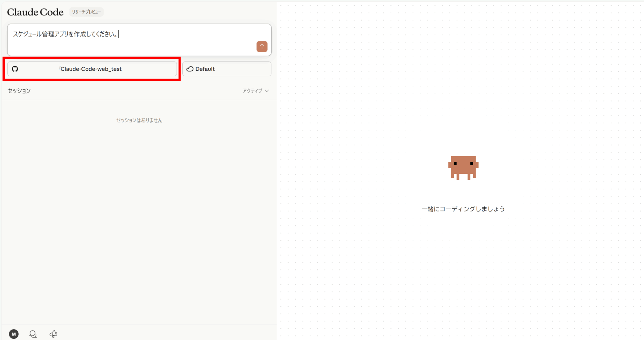
Task: Click the empty area of the session list
Action: [139, 220]
